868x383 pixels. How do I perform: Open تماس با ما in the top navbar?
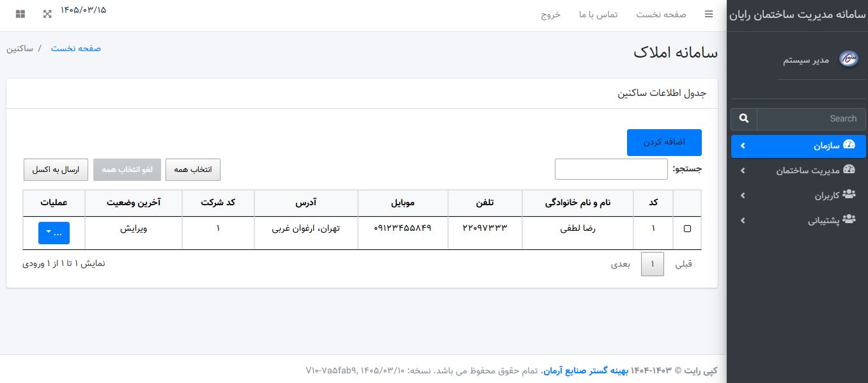pos(598,14)
